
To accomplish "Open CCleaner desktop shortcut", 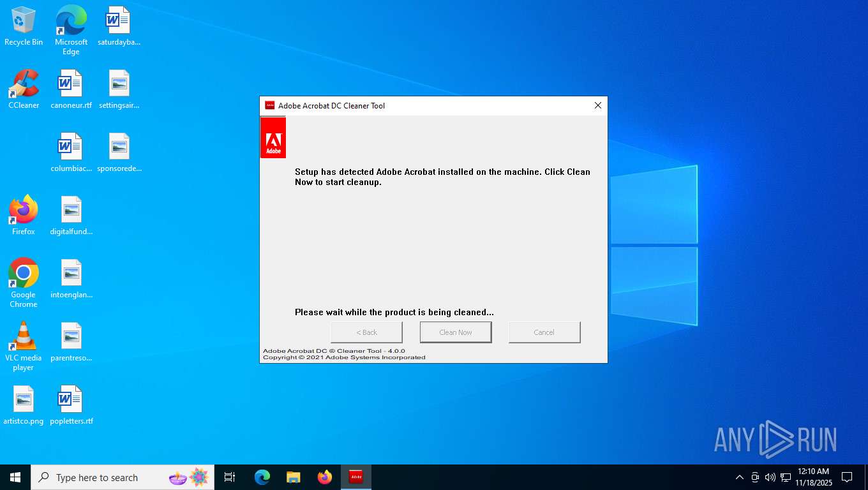I will click(24, 90).
